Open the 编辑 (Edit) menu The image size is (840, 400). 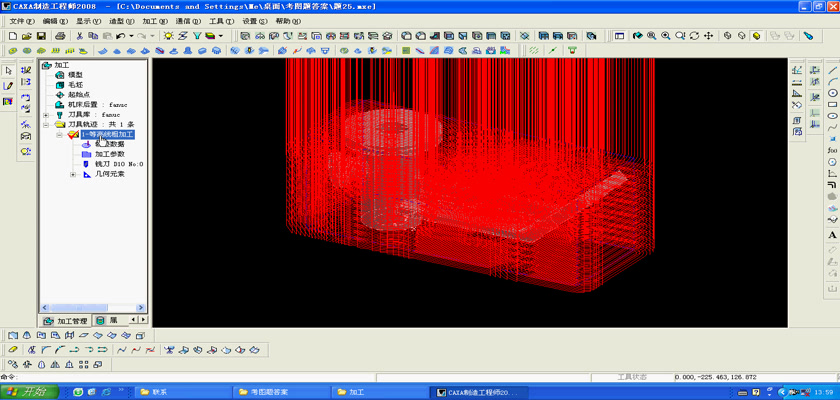55,21
